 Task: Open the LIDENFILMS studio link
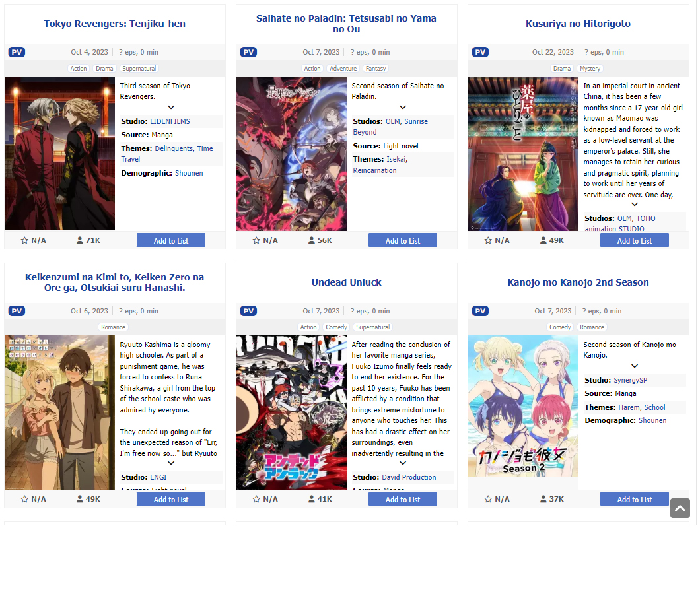point(170,121)
